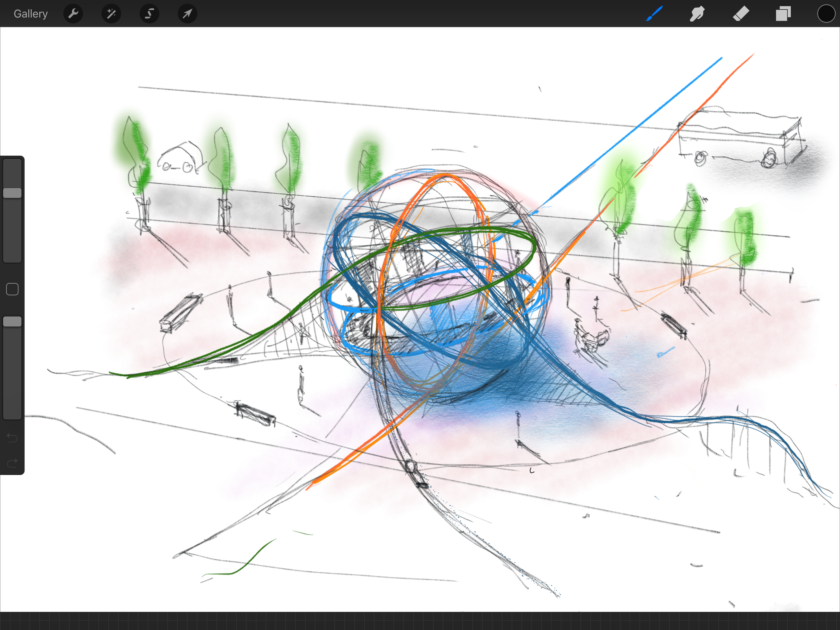The height and width of the screenshot is (630, 840).
Task: Activate the Selection tool
Action: pos(149,14)
